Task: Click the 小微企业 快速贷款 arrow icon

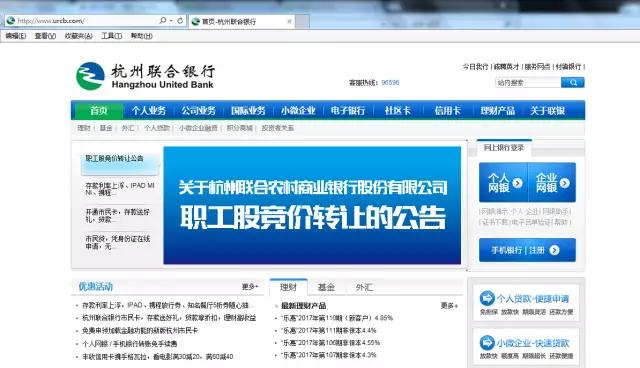Action: point(487,343)
